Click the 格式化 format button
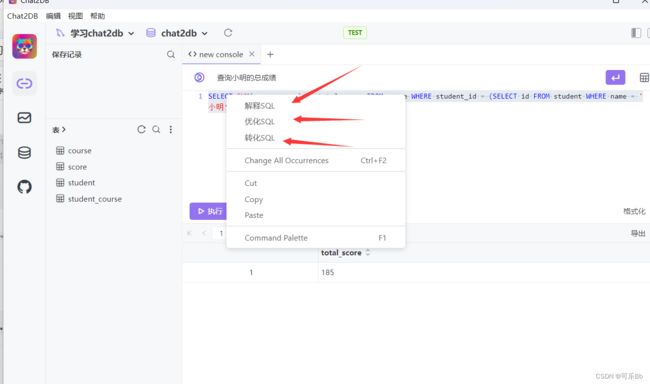 coord(634,211)
